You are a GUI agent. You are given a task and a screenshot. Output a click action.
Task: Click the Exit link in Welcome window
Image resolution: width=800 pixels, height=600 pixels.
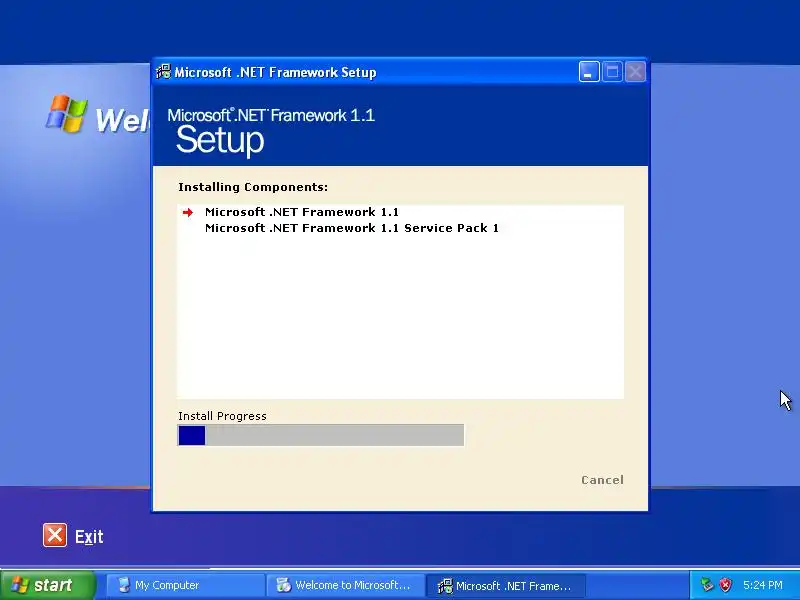click(89, 537)
